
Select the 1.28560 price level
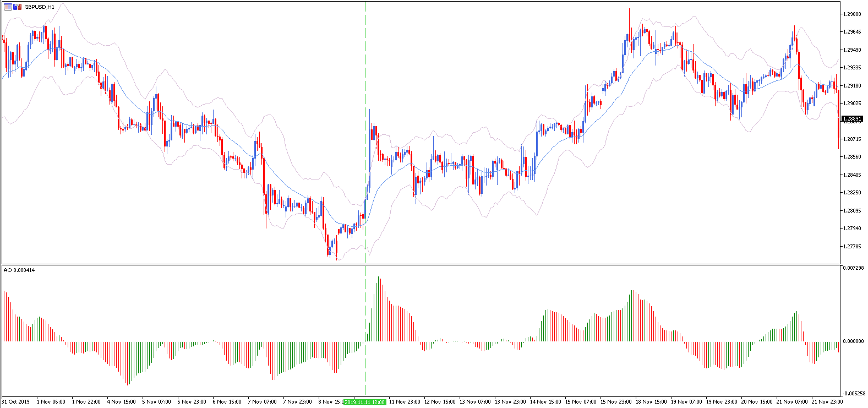click(852, 157)
